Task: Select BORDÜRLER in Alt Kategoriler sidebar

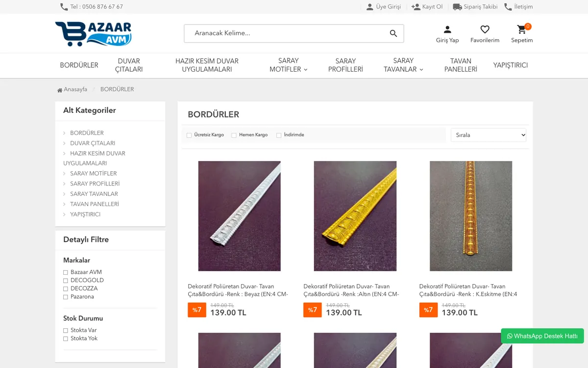Action: pyautogui.click(x=87, y=133)
